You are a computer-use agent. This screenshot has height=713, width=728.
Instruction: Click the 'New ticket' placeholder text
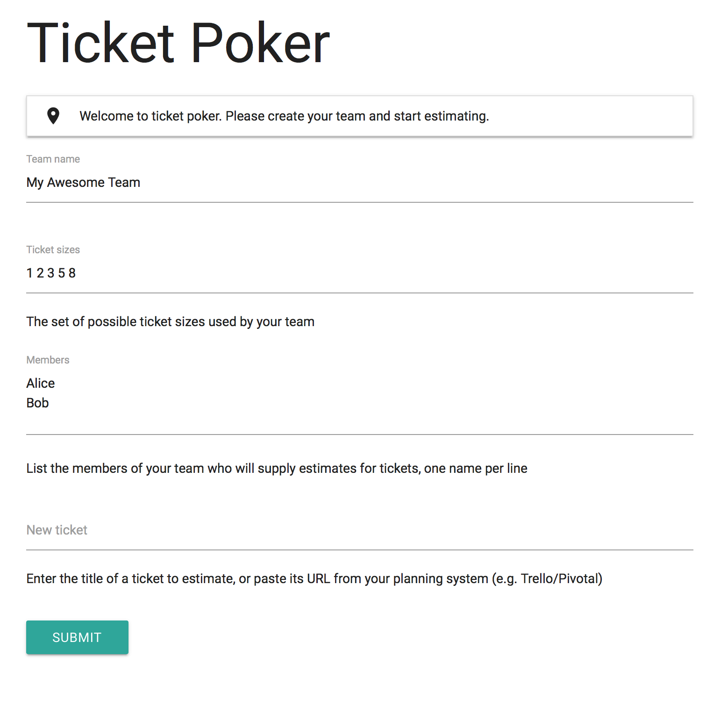tap(57, 530)
